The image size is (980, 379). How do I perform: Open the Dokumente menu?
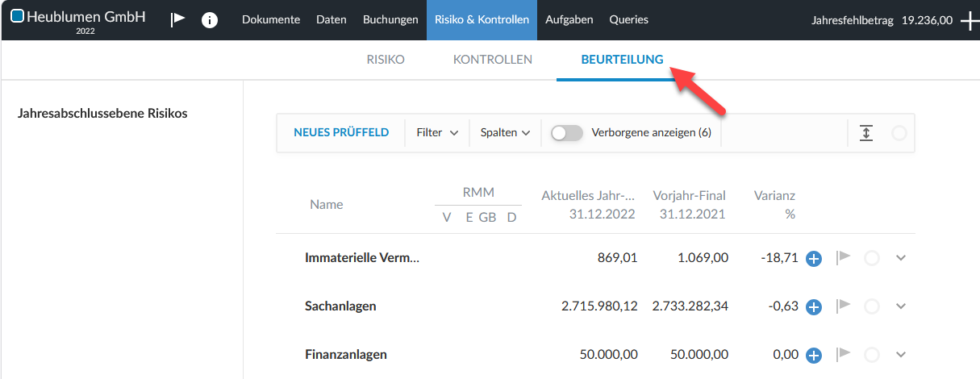[x=271, y=20]
